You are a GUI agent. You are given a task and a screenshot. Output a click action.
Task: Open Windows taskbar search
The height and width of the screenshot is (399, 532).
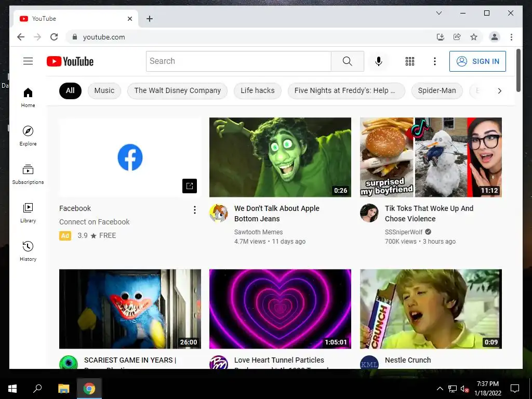pos(37,389)
